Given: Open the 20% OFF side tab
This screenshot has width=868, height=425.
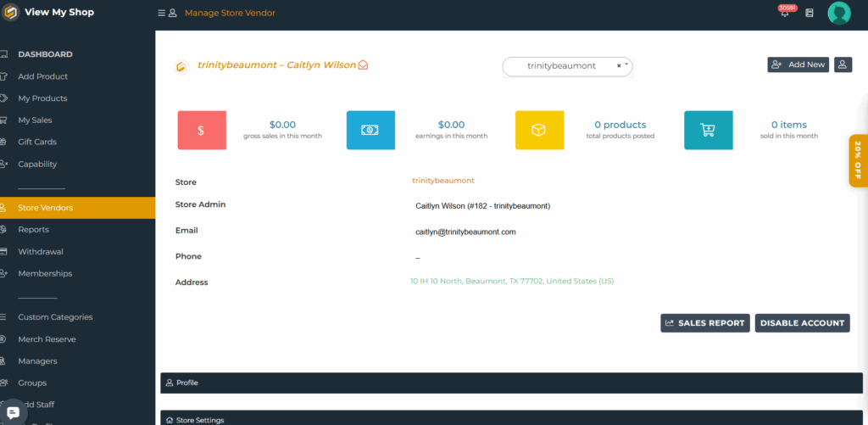Looking at the screenshot, I should (857, 159).
